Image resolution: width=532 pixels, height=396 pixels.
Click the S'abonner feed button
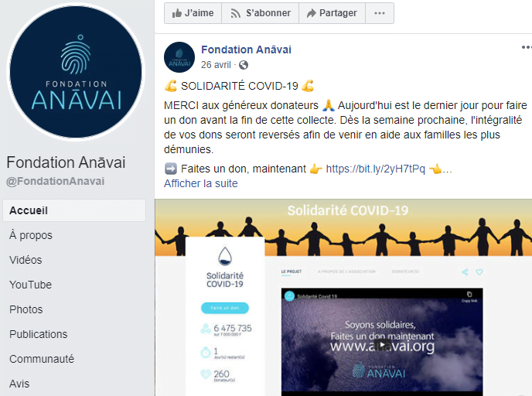(x=261, y=13)
